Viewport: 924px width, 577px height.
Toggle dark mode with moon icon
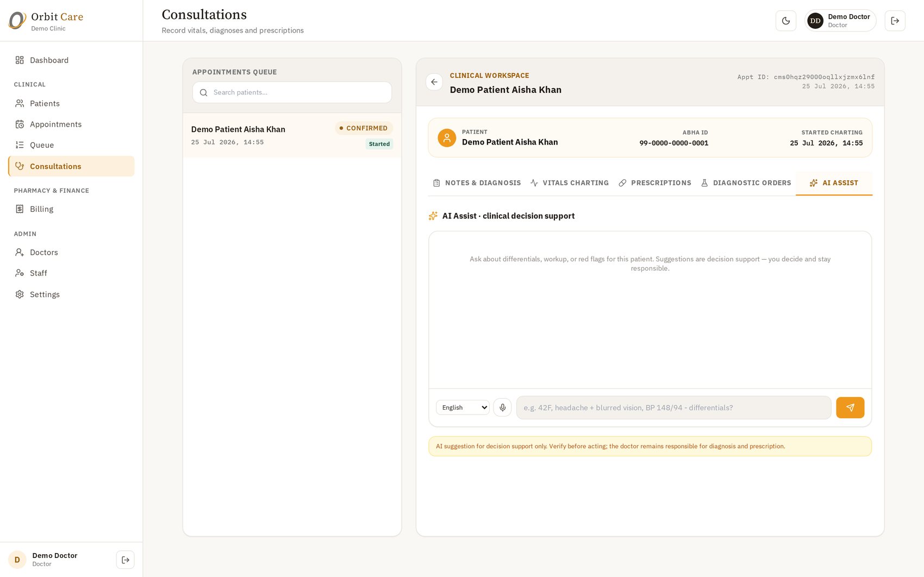pyautogui.click(x=786, y=21)
